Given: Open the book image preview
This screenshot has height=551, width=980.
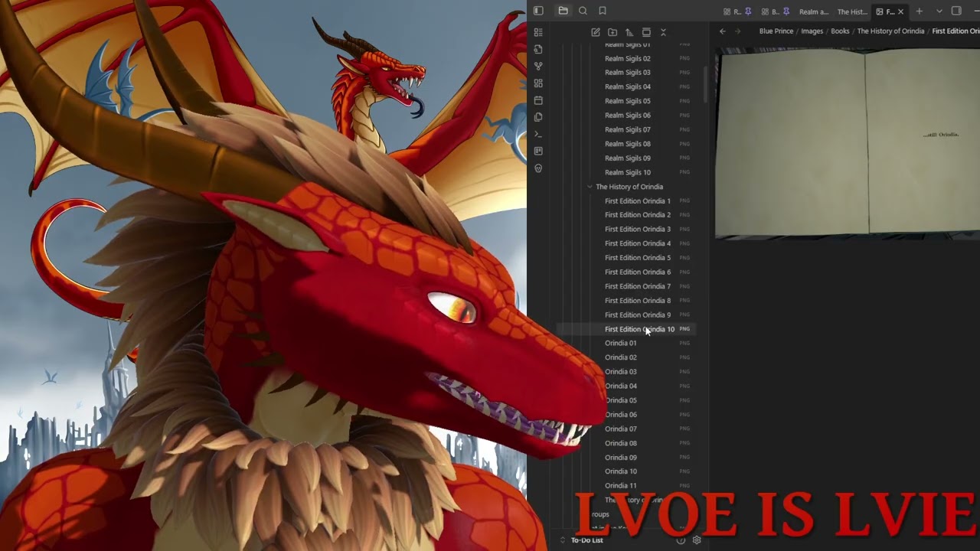Looking at the screenshot, I should (x=848, y=143).
